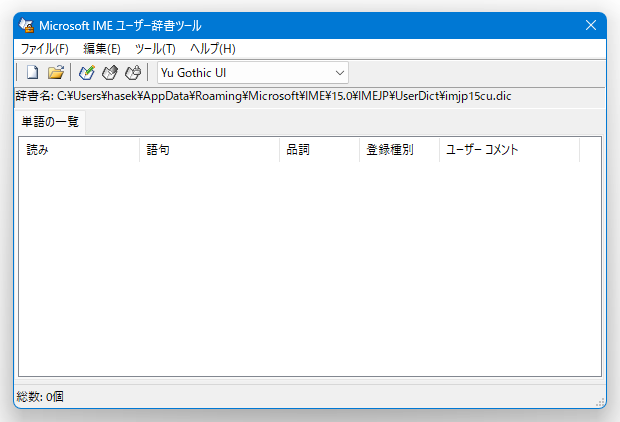620x422 pixels.
Task: Sort by the 品詞 column header
Action: click(319, 150)
